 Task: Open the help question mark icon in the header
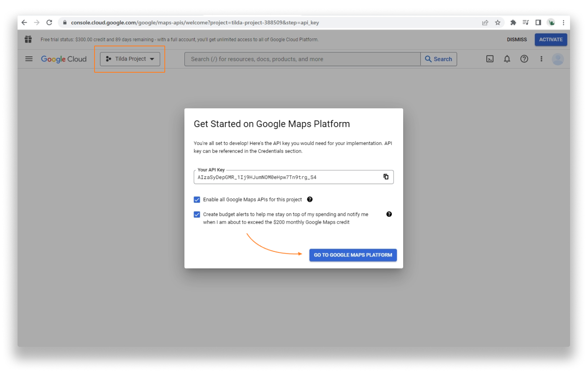[524, 59]
